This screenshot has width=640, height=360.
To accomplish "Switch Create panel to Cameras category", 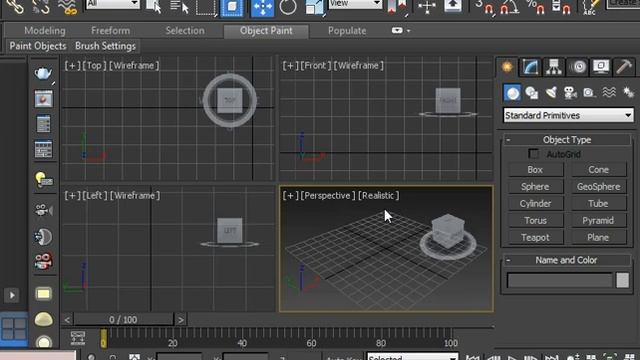I will [570, 93].
